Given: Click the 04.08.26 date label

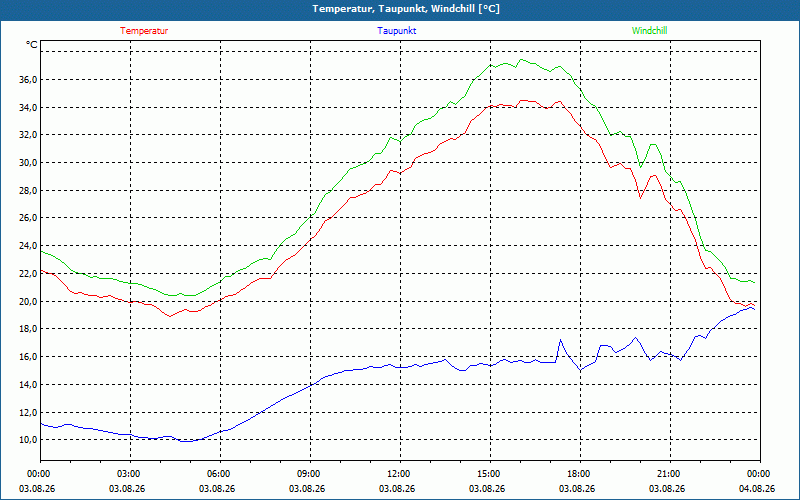Looking at the screenshot, I should coord(757,489).
